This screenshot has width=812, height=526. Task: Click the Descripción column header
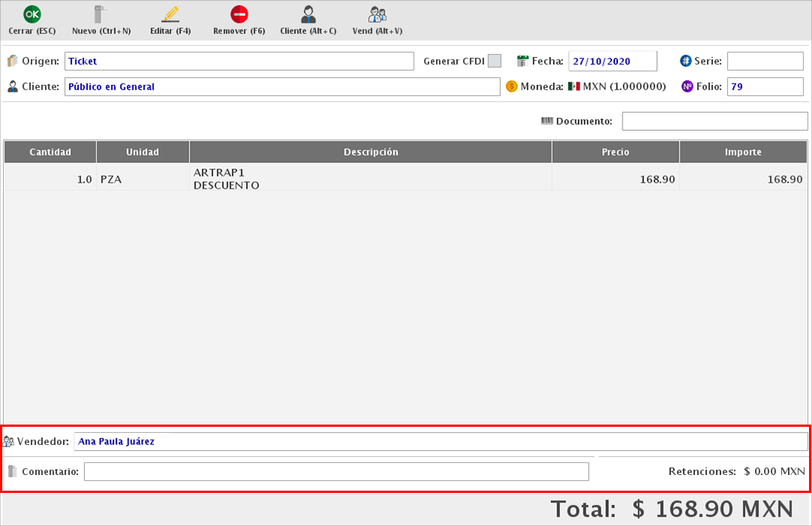click(x=370, y=152)
